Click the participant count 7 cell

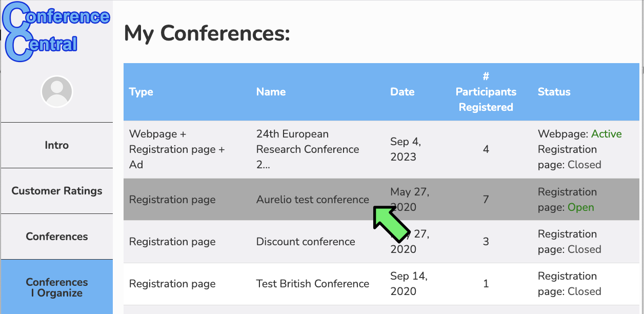(x=486, y=200)
